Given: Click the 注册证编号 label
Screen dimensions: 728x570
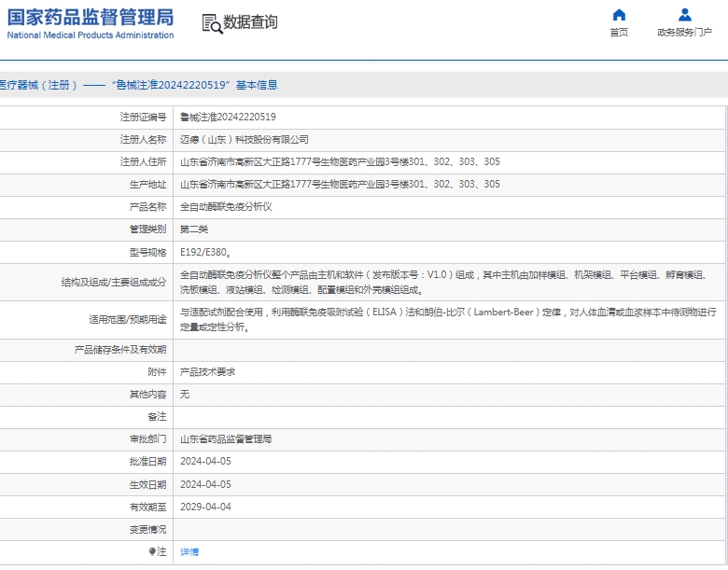Looking at the screenshot, I should pyautogui.click(x=144, y=117).
